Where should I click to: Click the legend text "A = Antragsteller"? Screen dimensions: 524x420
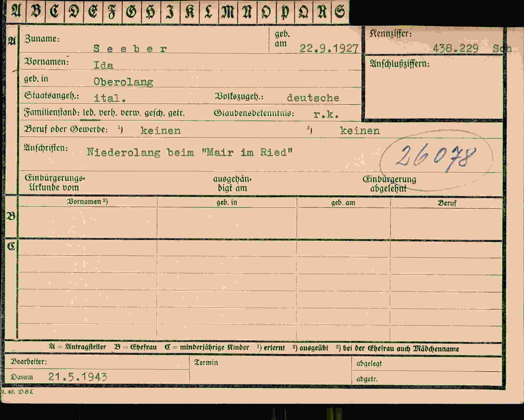[78, 347]
